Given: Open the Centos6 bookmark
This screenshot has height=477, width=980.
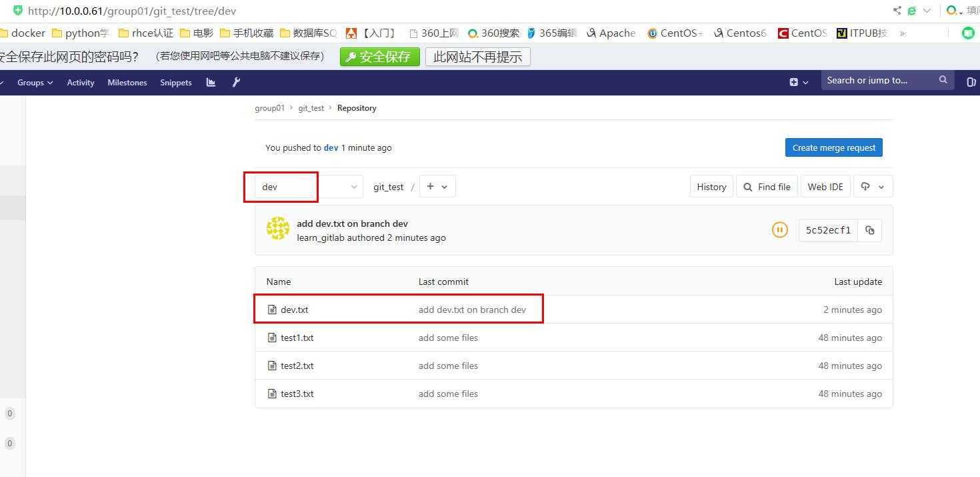Looking at the screenshot, I should tap(740, 33).
